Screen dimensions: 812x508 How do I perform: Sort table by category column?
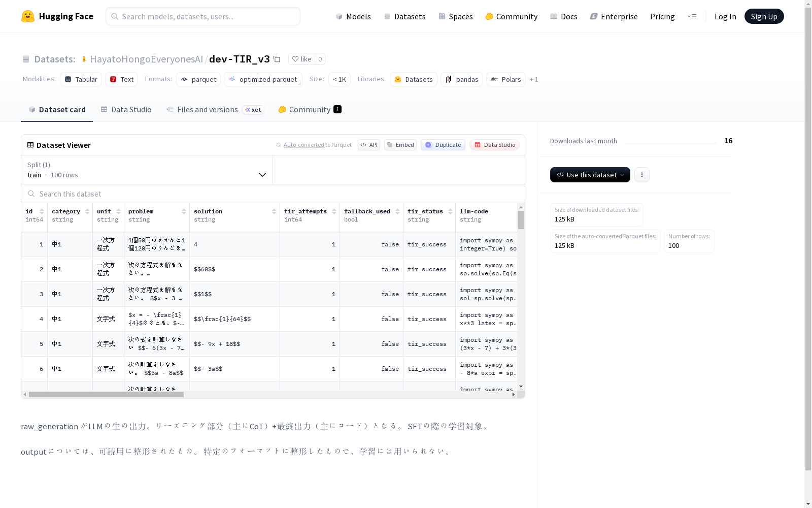click(87, 211)
